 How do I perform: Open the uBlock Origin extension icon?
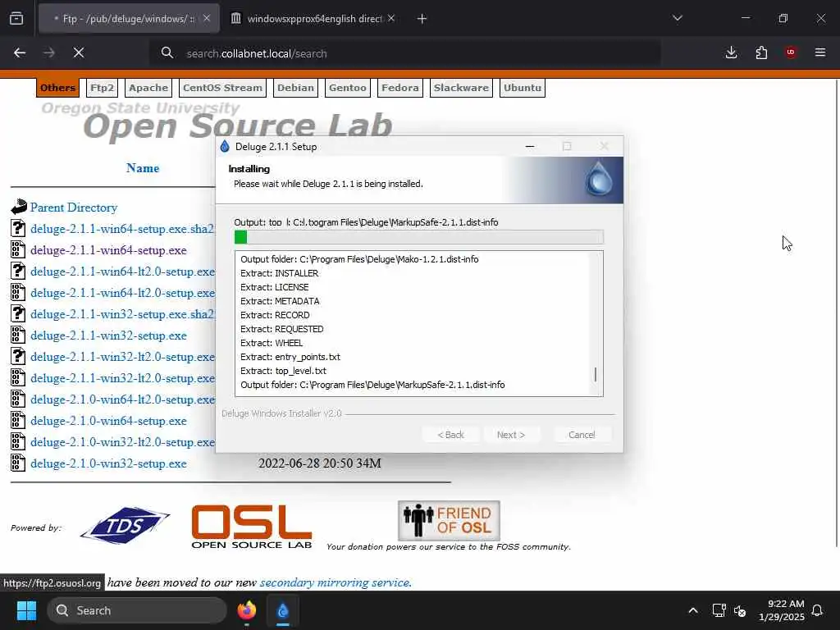(791, 52)
